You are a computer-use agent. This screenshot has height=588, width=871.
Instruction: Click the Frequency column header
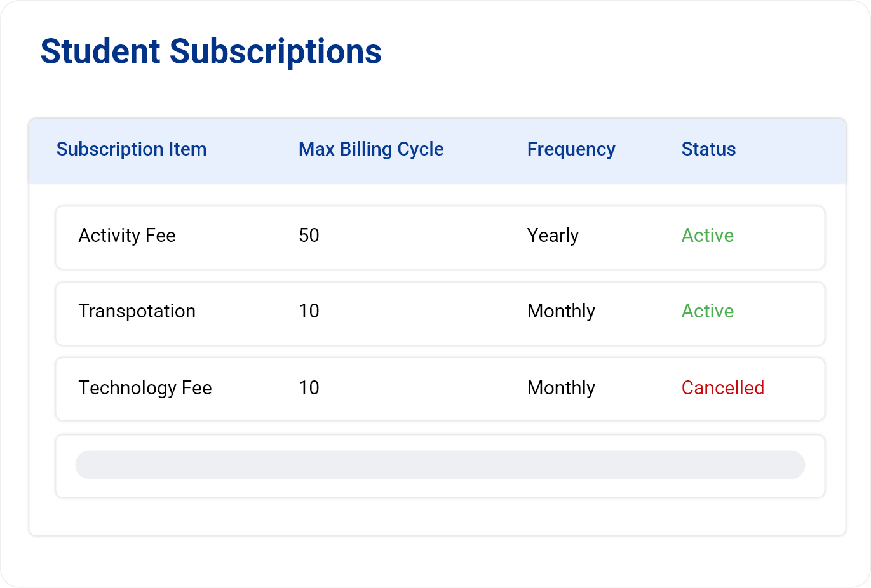coord(571,149)
